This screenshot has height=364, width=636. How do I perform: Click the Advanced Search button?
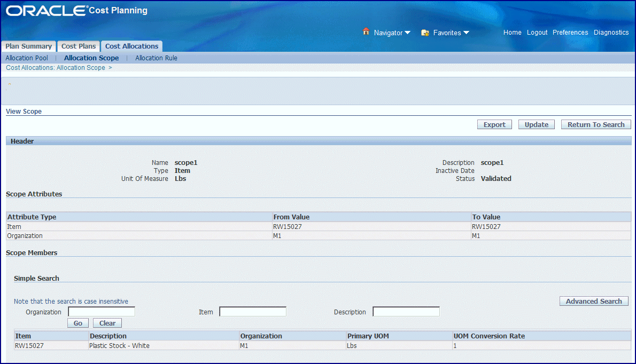[x=594, y=301]
